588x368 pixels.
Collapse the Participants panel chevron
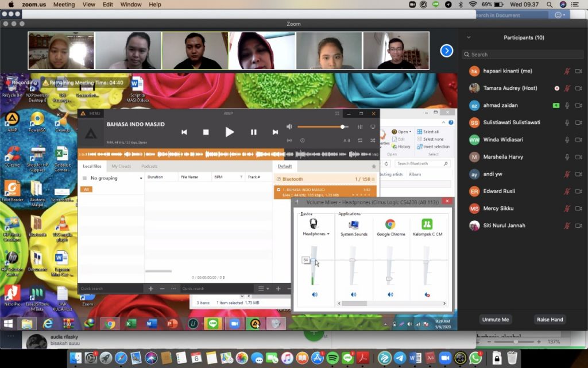point(469,37)
